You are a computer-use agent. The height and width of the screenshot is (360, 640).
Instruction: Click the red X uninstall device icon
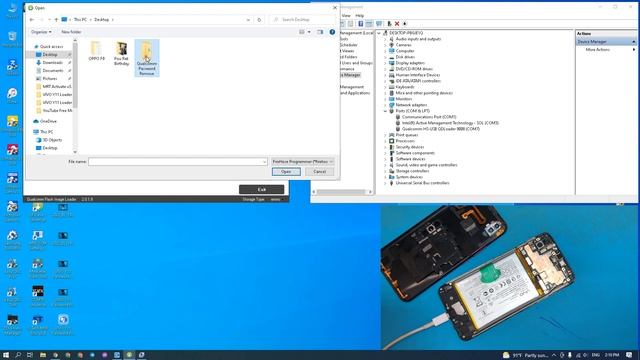click(x=397, y=24)
